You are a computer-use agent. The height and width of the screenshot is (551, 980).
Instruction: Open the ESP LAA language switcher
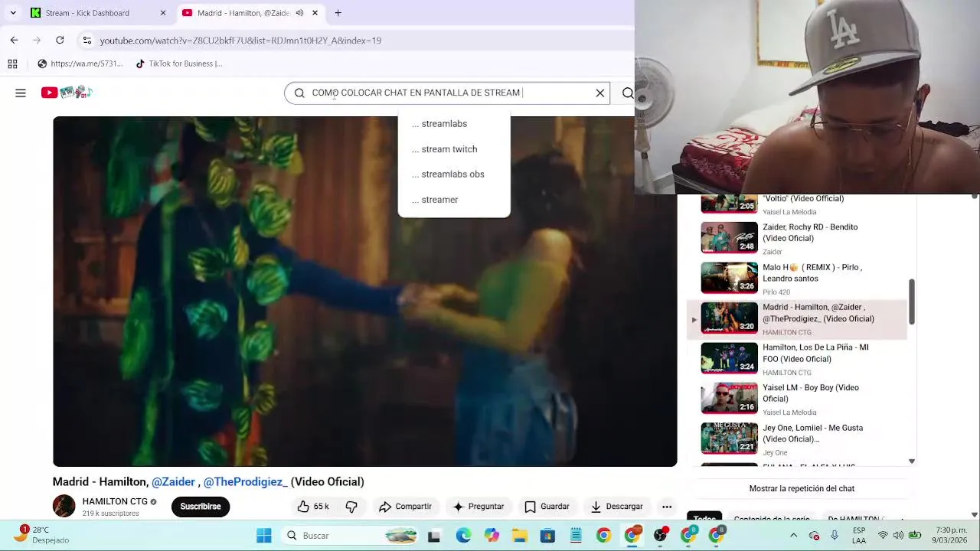pos(859,535)
